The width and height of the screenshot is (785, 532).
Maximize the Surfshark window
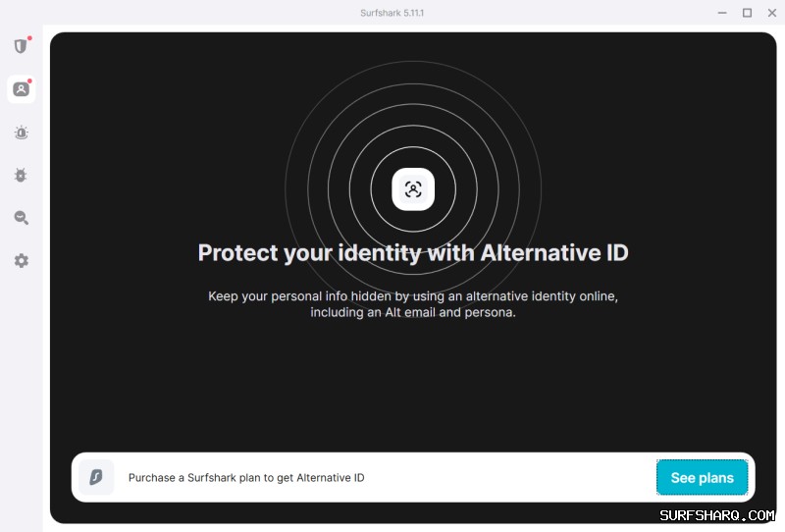tap(747, 13)
